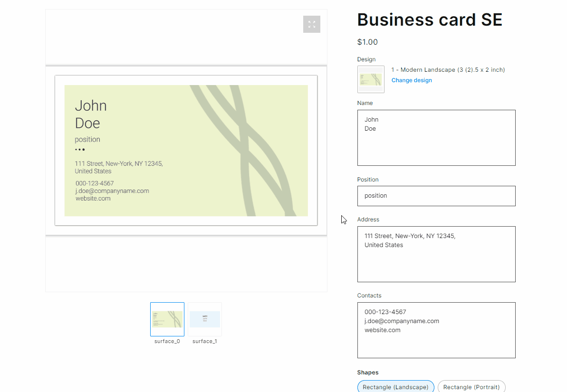Viewport: 567px width, 392px height.
Task: Edit the Contacts text area
Action: (436, 330)
